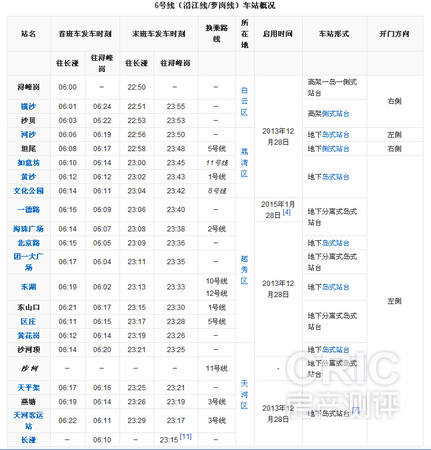Screen dimensions: 431x450
Task: Open the 东湖 station link
Action: [x=28, y=287]
